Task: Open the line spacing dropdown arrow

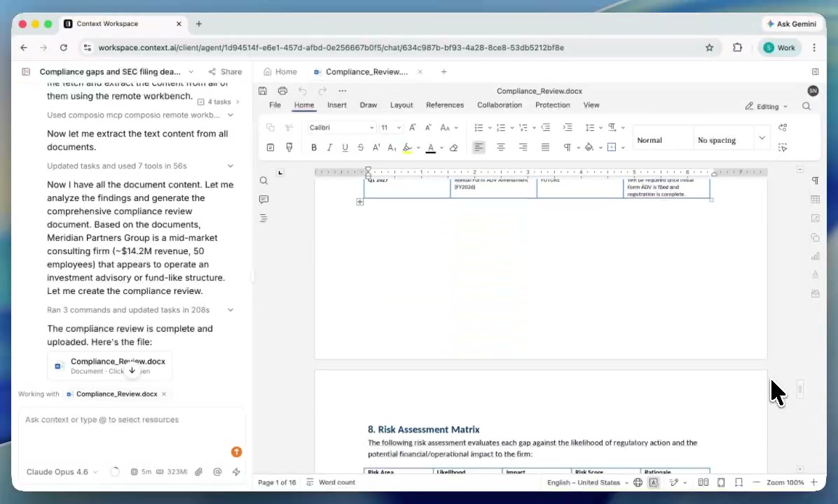Action: (600, 127)
